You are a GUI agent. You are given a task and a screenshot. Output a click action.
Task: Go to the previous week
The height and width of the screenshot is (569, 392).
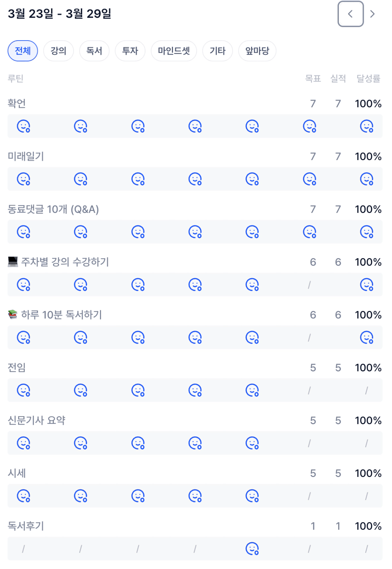pos(350,14)
